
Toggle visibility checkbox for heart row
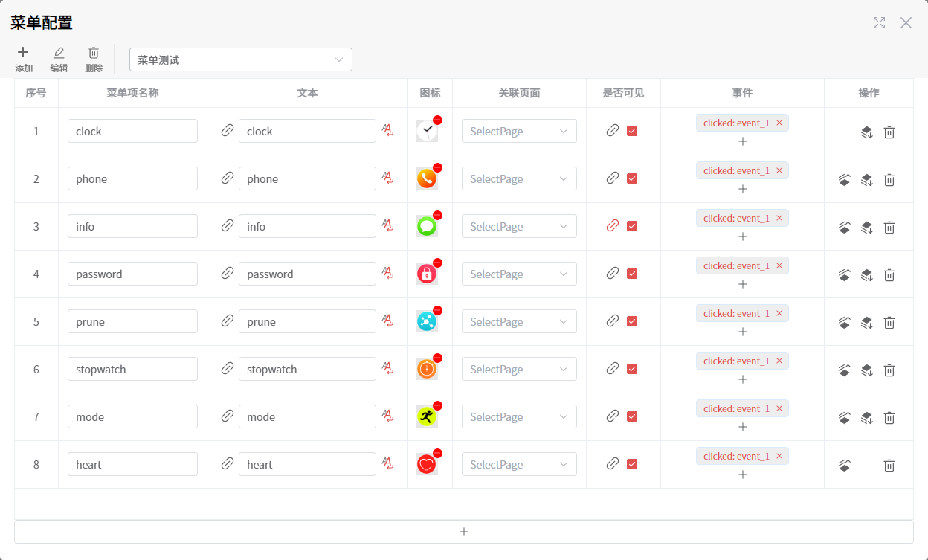tap(632, 464)
